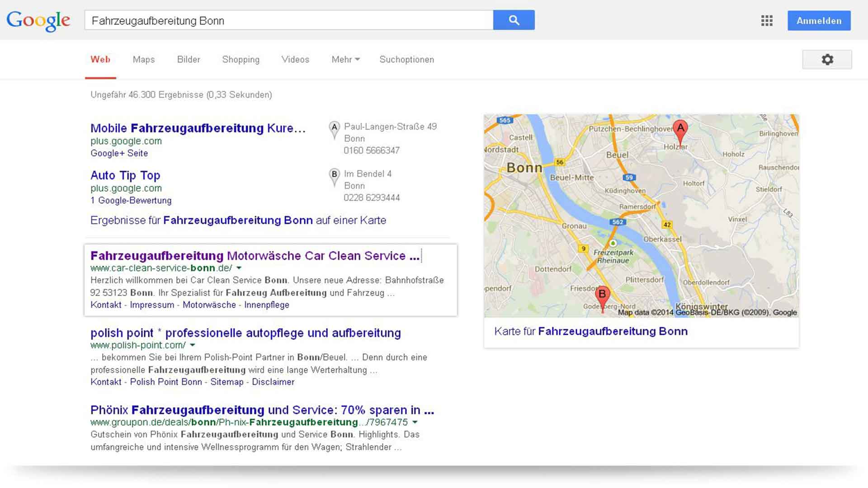Click the plus.google.com URL under Mobile Fahrzeugaufbereitung
This screenshot has width=868, height=488.
(x=126, y=141)
